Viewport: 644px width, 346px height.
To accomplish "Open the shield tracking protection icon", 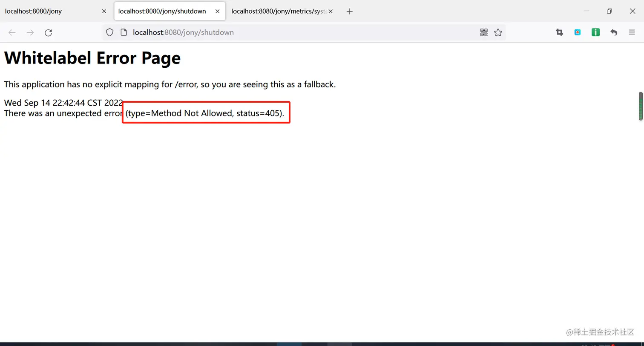I will [x=109, y=32].
